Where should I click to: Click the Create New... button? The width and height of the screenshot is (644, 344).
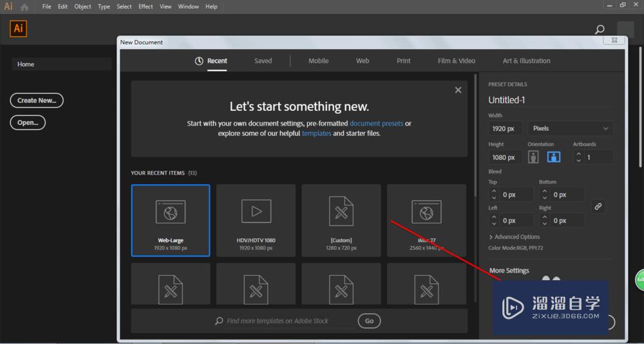pyautogui.click(x=37, y=100)
